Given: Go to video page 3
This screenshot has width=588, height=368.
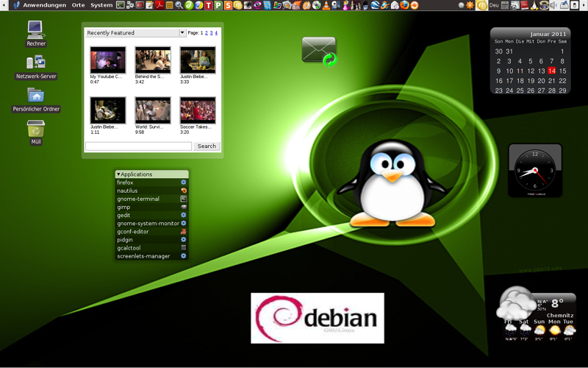Looking at the screenshot, I should [211, 33].
